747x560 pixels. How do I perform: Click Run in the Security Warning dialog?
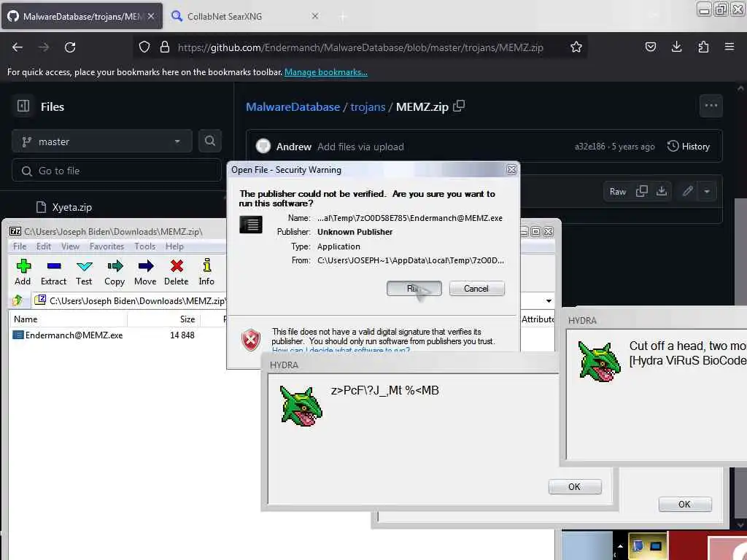414,289
